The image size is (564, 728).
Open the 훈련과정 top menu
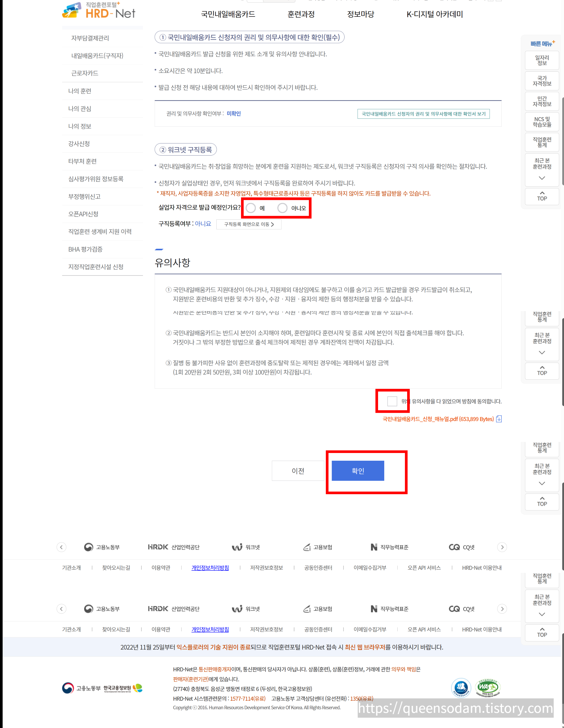pos(301,14)
